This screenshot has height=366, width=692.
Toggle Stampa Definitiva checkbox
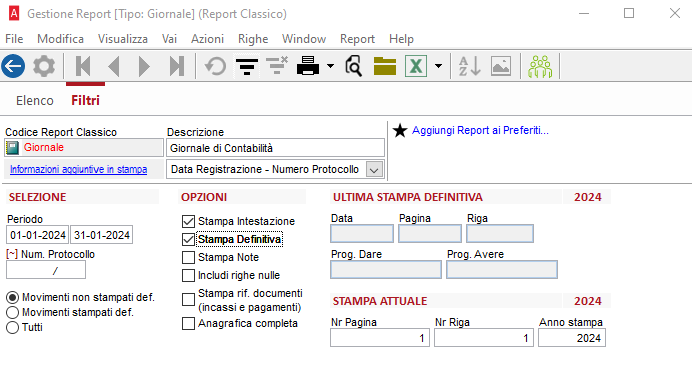pos(188,239)
